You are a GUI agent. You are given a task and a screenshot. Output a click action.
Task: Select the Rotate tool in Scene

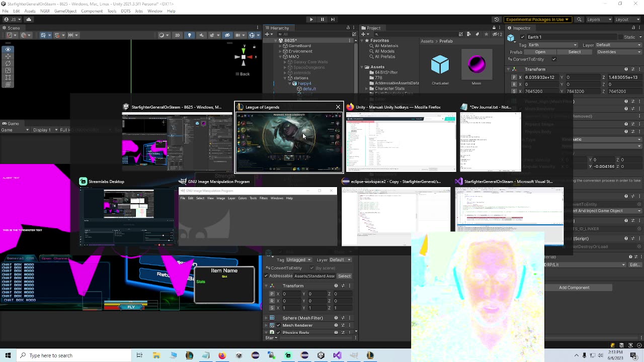click(8, 63)
